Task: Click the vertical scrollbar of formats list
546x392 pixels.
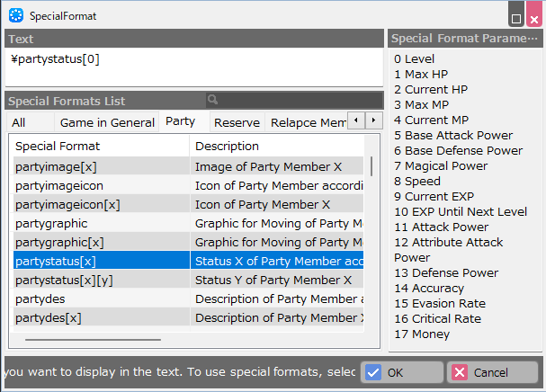Action: (371, 166)
